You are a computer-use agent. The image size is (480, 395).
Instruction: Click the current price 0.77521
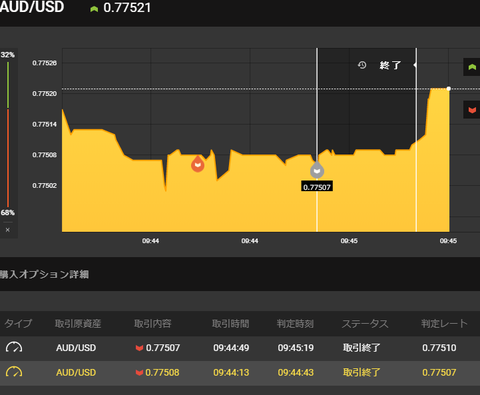coord(127,8)
